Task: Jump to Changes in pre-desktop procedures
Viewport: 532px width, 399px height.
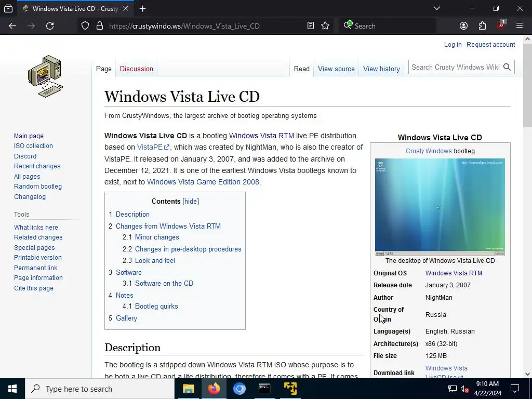Action: coord(188,249)
